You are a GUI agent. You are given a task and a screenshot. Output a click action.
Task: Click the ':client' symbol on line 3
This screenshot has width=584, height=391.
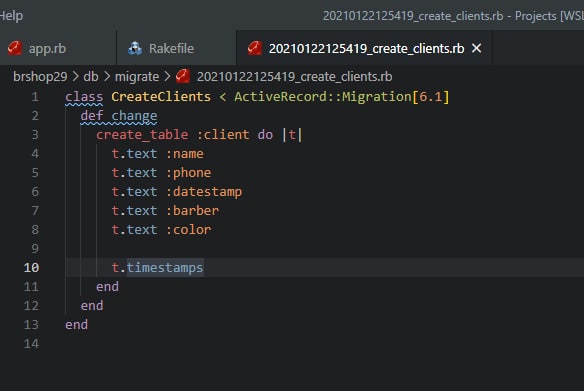point(223,135)
